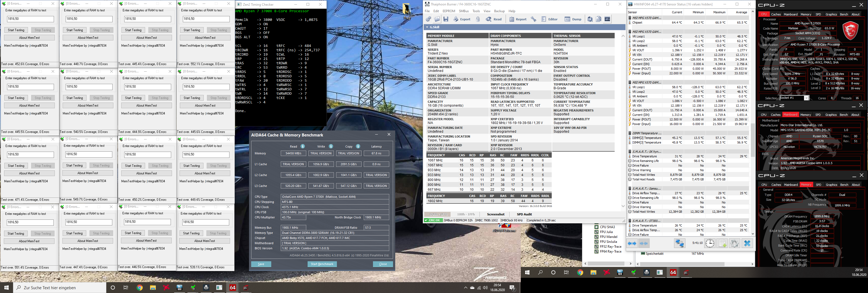Click the SPD Audit label
Image resolution: width=868 pixels, height=293 pixels.
click(x=524, y=214)
